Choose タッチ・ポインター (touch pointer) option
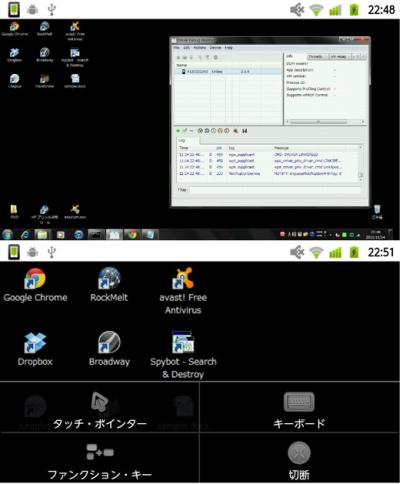This screenshot has width=400, height=484. click(x=100, y=408)
